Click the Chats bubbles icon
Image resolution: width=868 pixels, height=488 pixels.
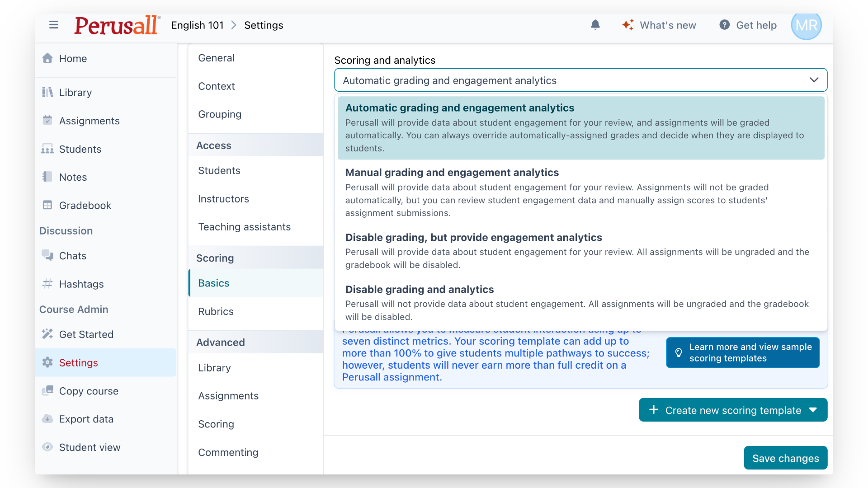click(x=47, y=255)
